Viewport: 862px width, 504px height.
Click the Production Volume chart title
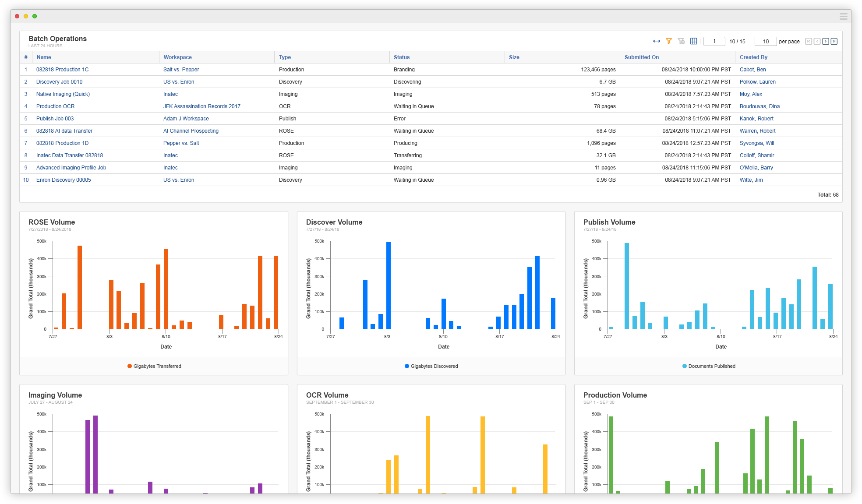coord(615,395)
